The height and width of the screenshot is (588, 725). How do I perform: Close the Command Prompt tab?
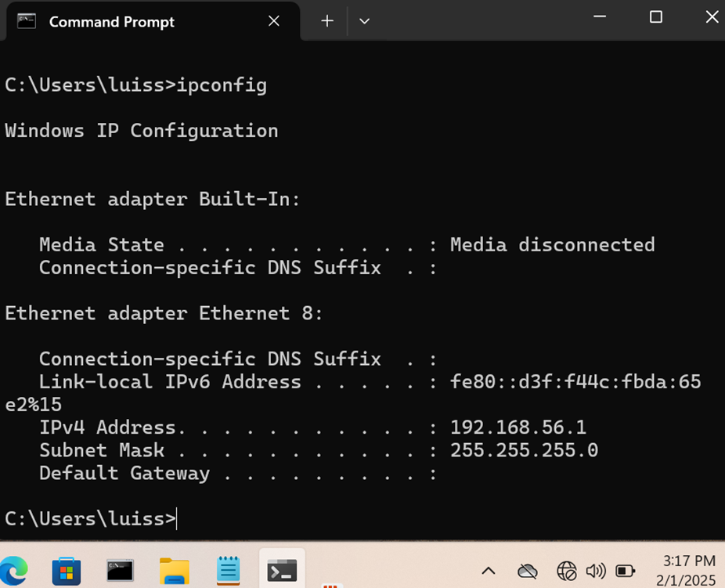[x=274, y=21]
